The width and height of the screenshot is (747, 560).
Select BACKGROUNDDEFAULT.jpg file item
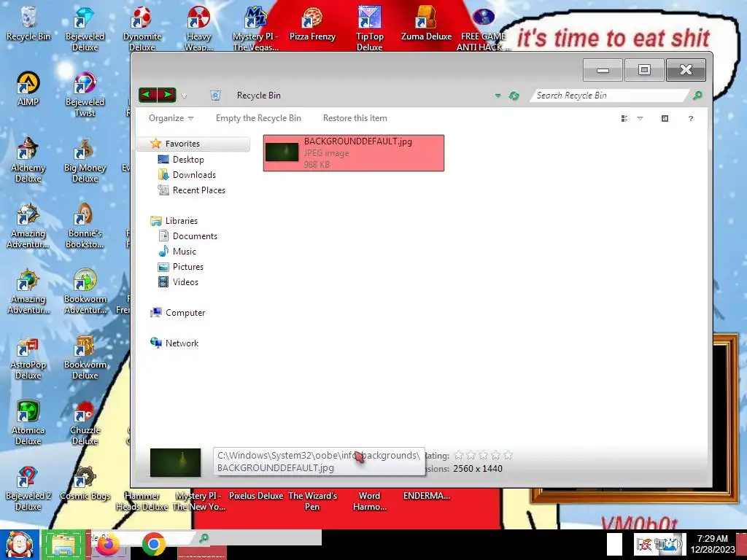[x=354, y=153]
